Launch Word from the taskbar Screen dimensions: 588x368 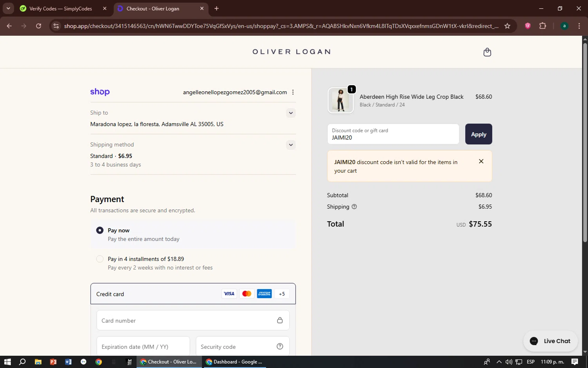point(68,362)
